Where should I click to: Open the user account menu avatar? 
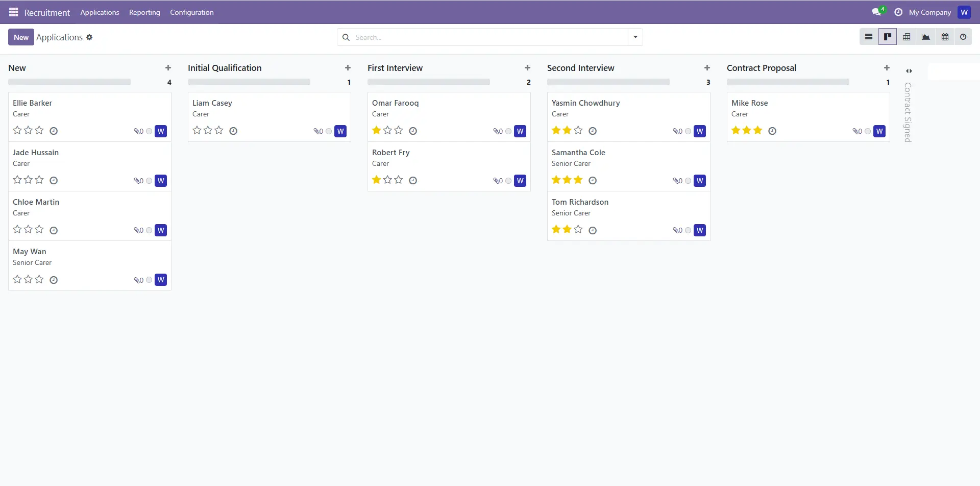tap(964, 12)
